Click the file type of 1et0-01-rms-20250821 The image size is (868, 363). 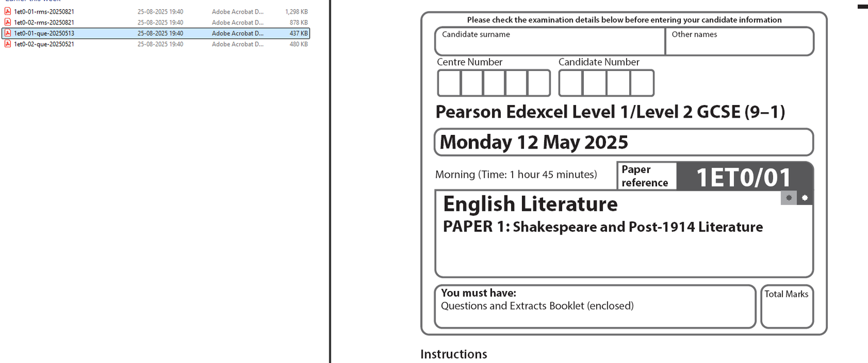[x=238, y=11]
